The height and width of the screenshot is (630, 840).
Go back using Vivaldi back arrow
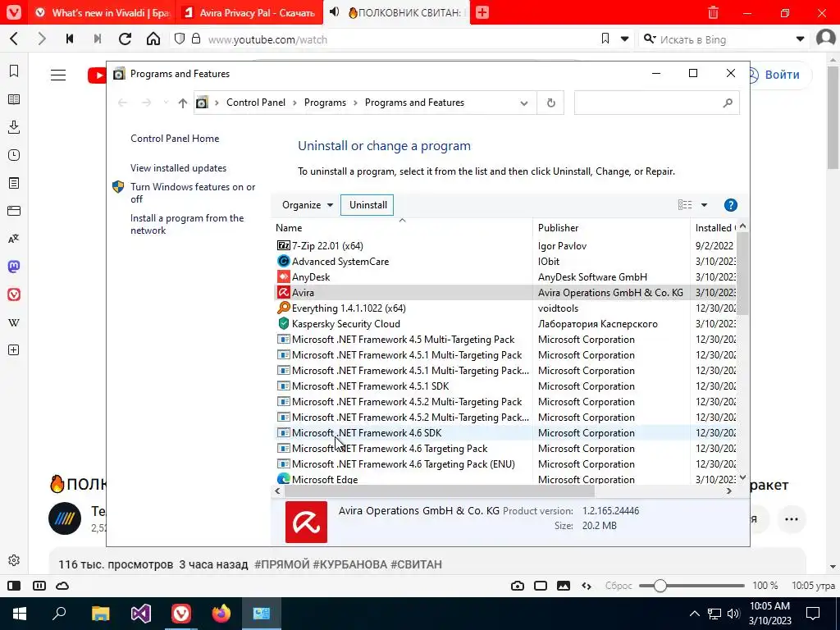pos(15,39)
